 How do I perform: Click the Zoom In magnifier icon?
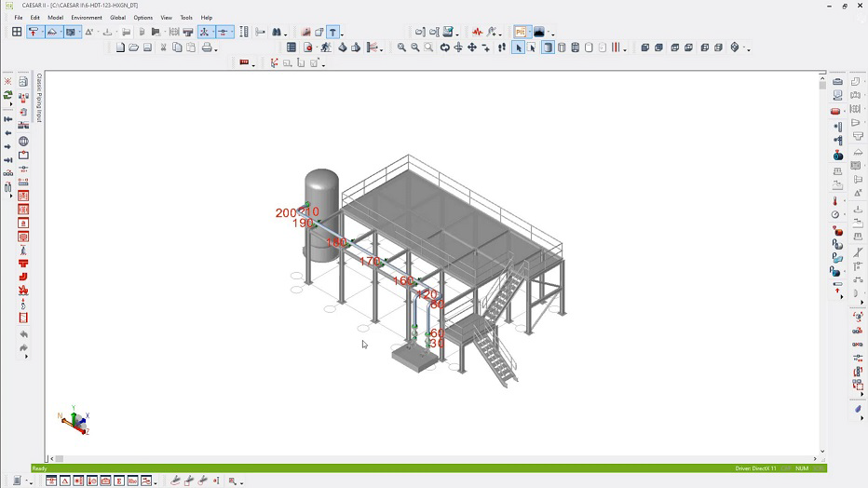click(401, 47)
